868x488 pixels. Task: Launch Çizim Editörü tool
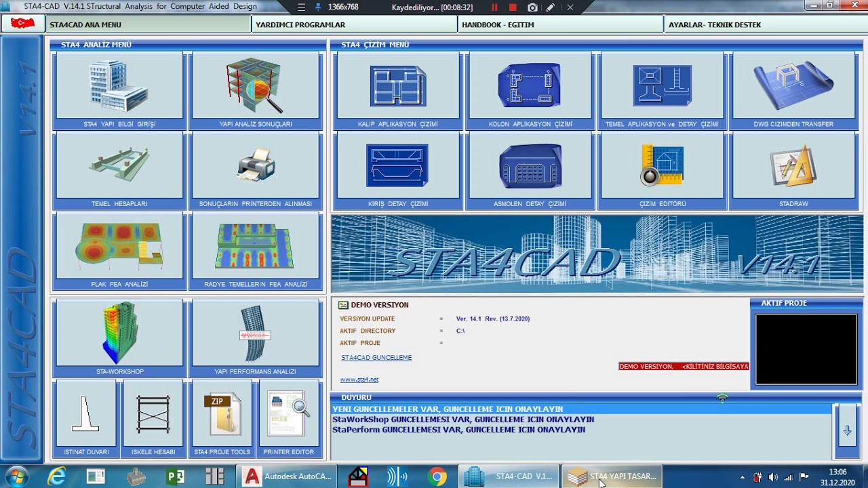[662, 171]
